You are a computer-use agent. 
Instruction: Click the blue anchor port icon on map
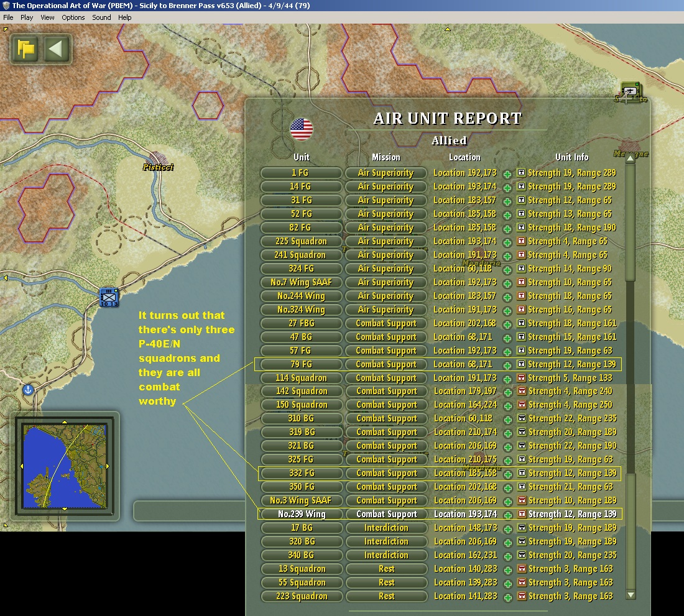pyautogui.click(x=28, y=390)
